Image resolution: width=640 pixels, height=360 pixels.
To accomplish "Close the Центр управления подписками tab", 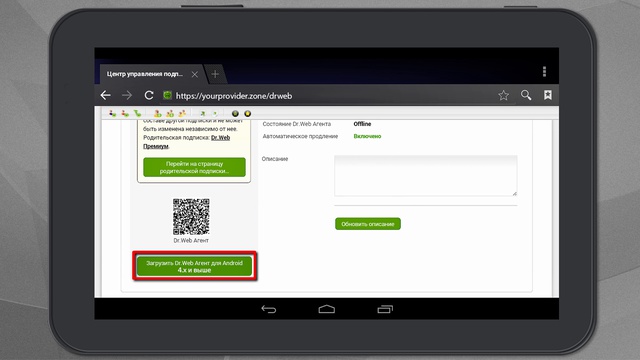I will [195, 74].
